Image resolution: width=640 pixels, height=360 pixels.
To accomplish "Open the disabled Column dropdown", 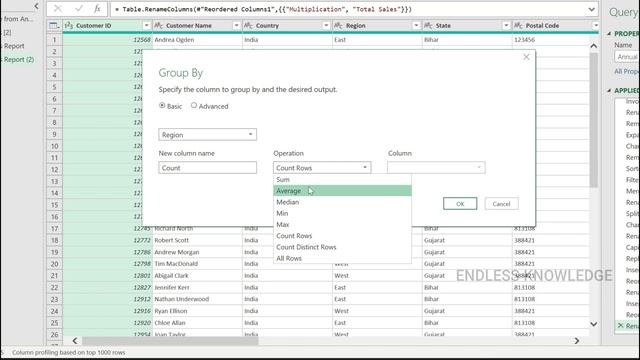I will (x=436, y=168).
